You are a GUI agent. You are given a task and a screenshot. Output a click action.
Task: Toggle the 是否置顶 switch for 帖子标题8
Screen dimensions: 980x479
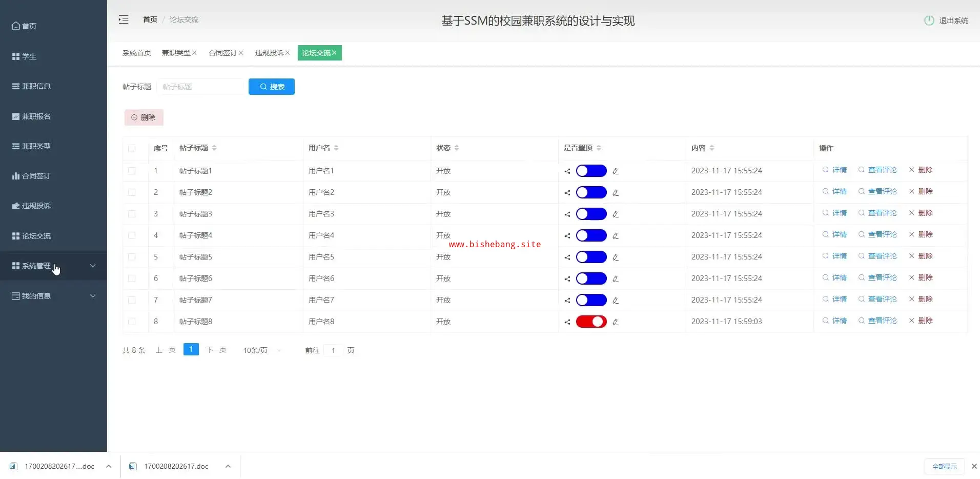point(591,322)
